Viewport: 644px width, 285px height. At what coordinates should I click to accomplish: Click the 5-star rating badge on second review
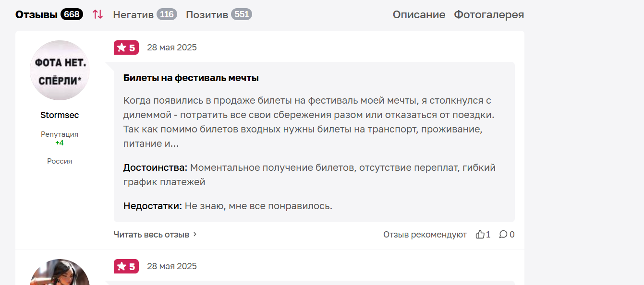pos(126,266)
